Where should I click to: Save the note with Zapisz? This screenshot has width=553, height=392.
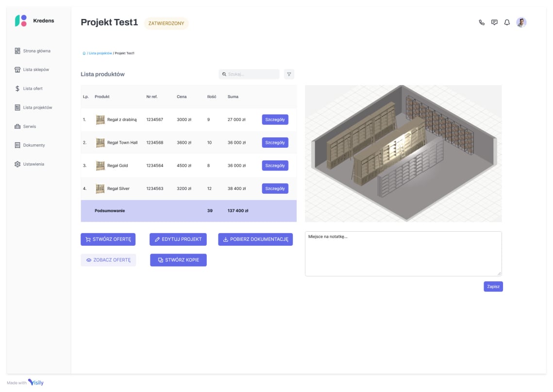pyautogui.click(x=493, y=286)
